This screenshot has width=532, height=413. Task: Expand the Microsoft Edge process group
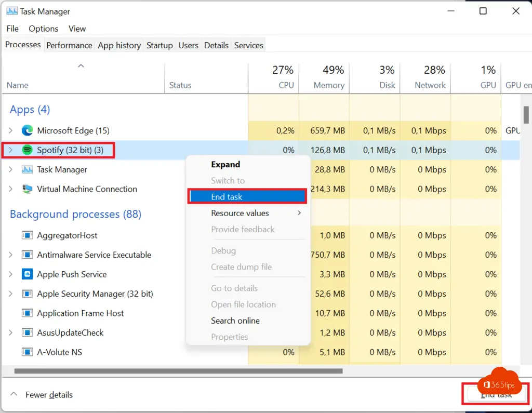pyautogui.click(x=10, y=130)
